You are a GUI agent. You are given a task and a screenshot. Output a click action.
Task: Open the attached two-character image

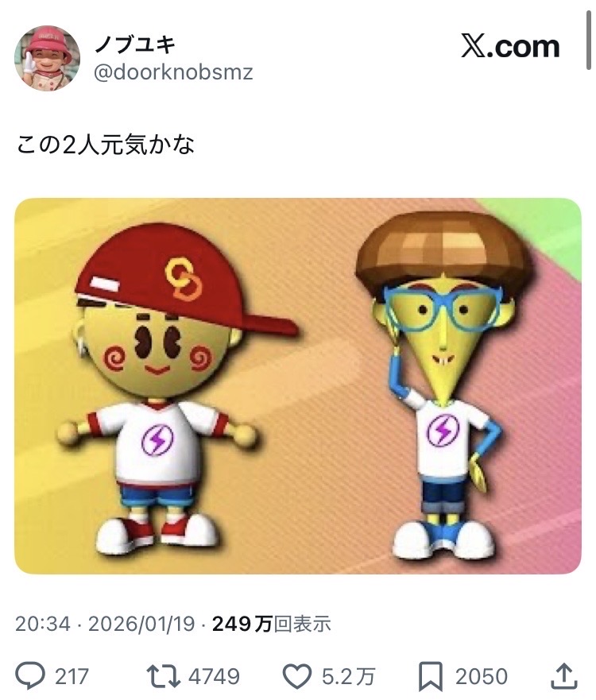pos(298,386)
